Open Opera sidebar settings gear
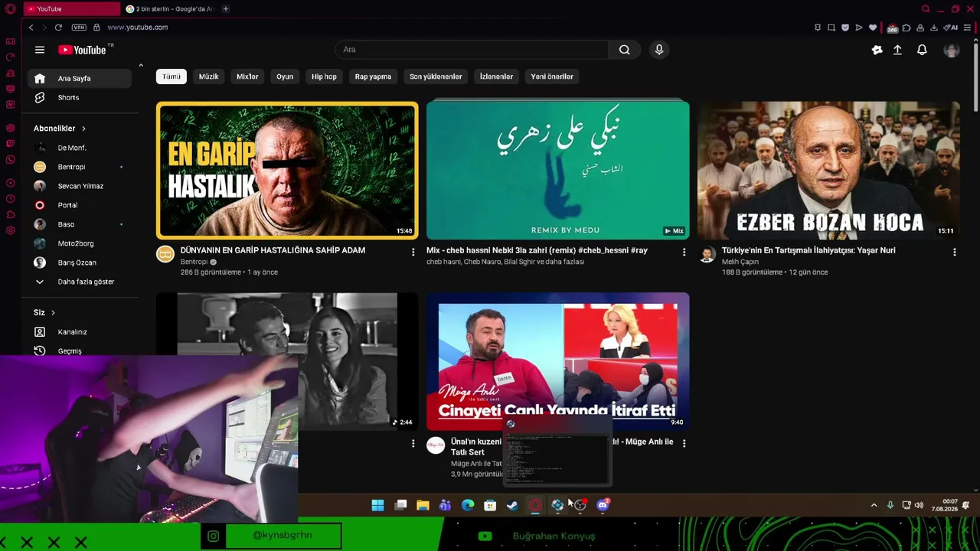 pyautogui.click(x=10, y=230)
